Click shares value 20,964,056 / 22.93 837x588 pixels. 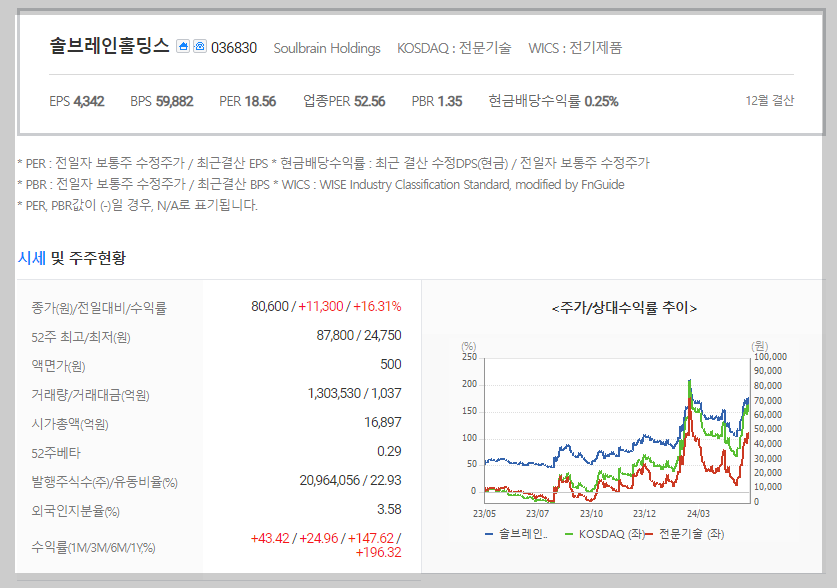pyautogui.click(x=350, y=480)
